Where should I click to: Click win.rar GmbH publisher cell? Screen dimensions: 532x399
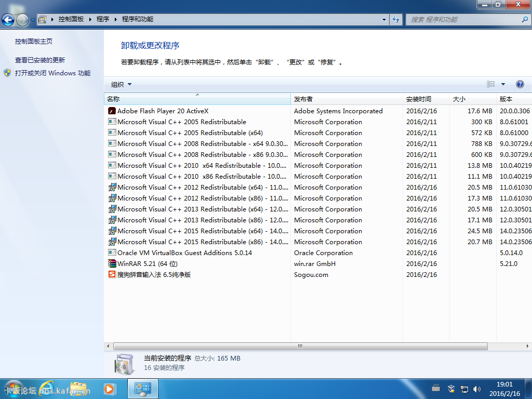314,263
